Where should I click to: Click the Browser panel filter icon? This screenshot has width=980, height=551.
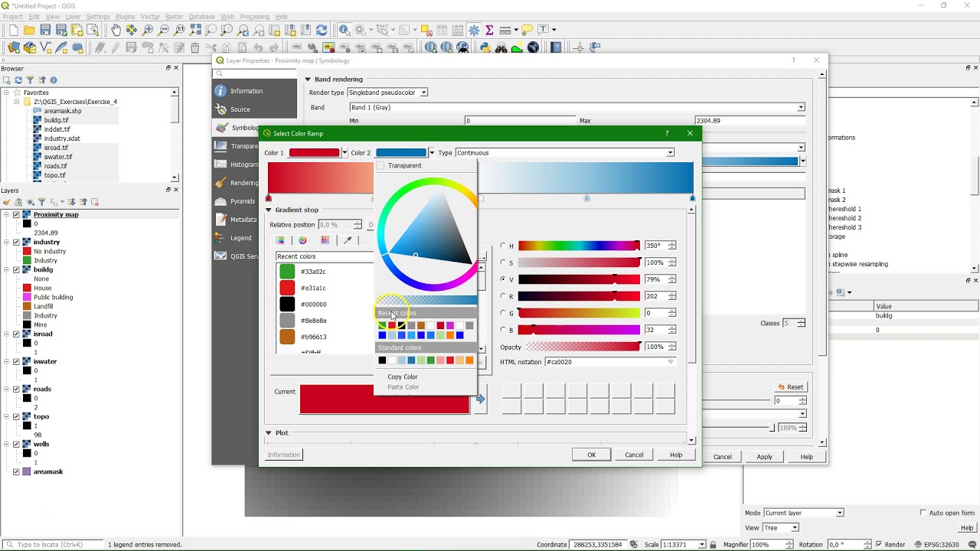[30, 80]
